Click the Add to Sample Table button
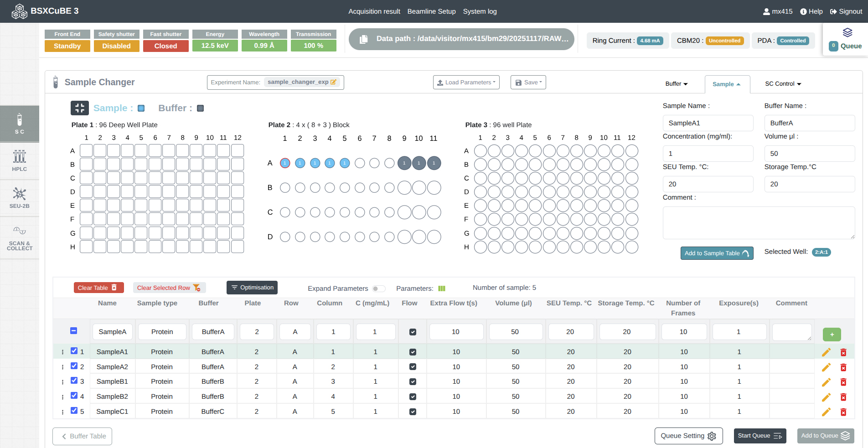Viewport: 868px width, 448px height. pyautogui.click(x=717, y=253)
